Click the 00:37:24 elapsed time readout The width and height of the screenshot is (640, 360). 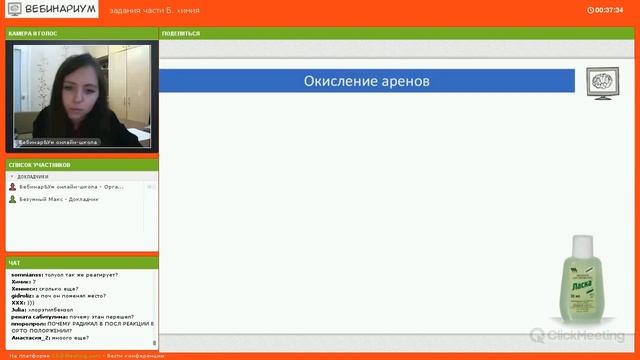point(609,10)
